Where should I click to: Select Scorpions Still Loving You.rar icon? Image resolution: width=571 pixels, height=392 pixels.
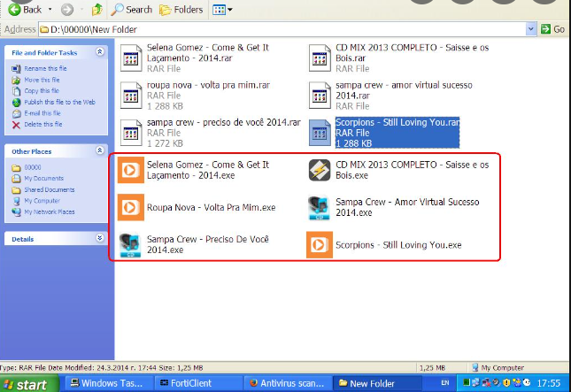[320, 133]
